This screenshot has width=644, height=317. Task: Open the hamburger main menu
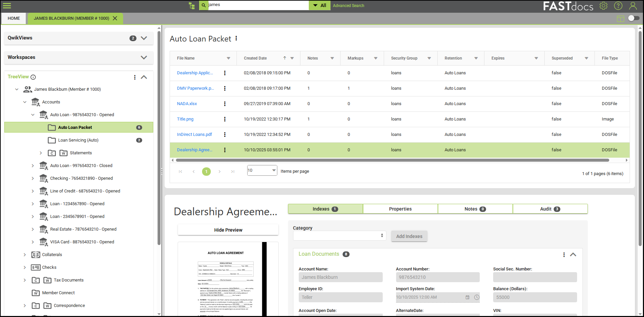click(x=7, y=6)
